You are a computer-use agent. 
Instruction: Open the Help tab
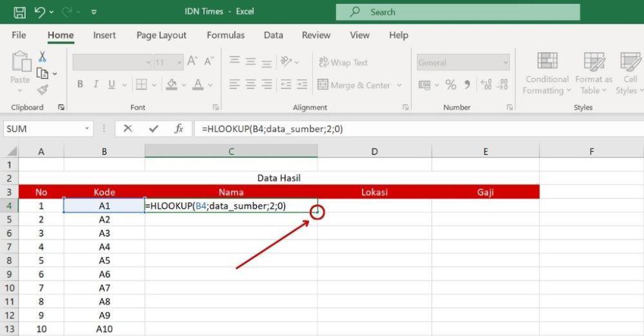coord(399,35)
